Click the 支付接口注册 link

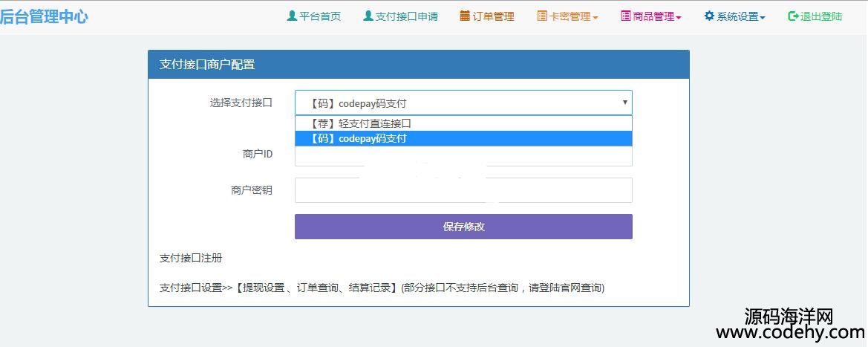click(191, 259)
